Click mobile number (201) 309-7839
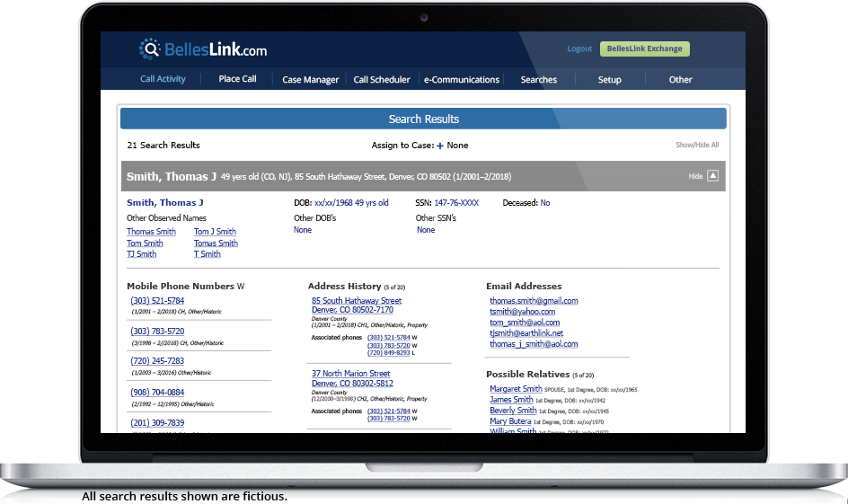Viewport: 848px width, 504px height. pyautogui.click(x=157, y=423)
